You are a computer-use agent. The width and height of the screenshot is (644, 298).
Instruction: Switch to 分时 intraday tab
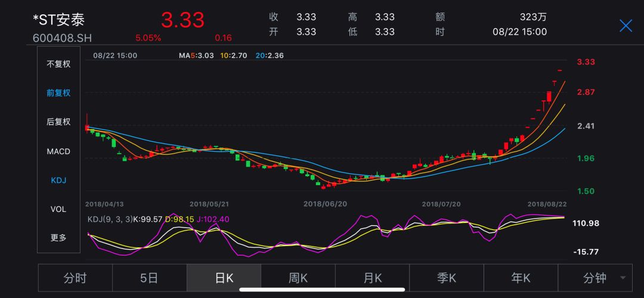tap(75, 278)
